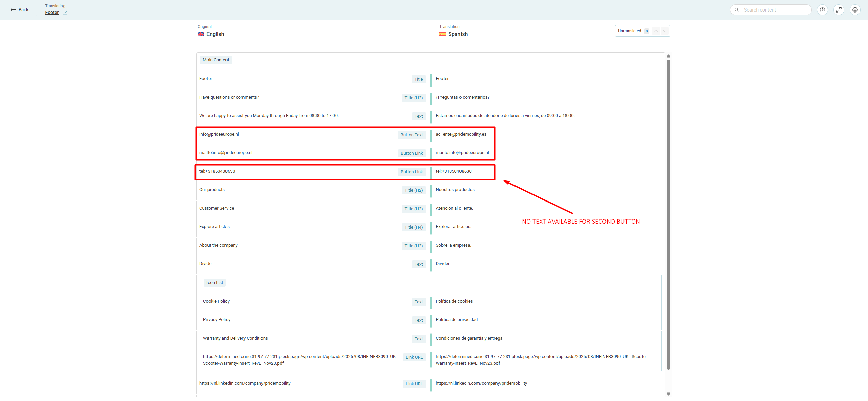Edit Spanish mailto:info@prideeurope.nl translation
Screen dimensions: 868x401
[462, 153]
